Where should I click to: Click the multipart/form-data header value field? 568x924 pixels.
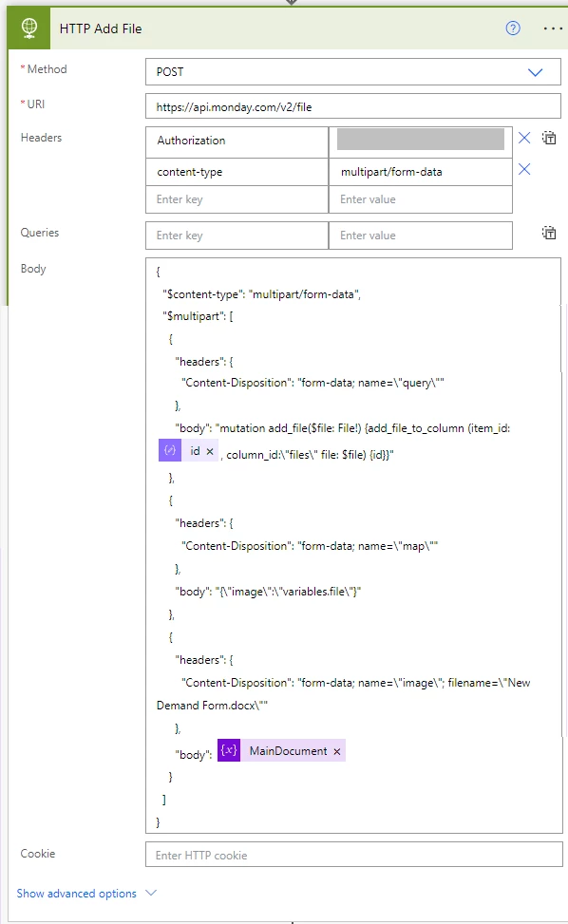pyautogui.click(x=420, y=172)
